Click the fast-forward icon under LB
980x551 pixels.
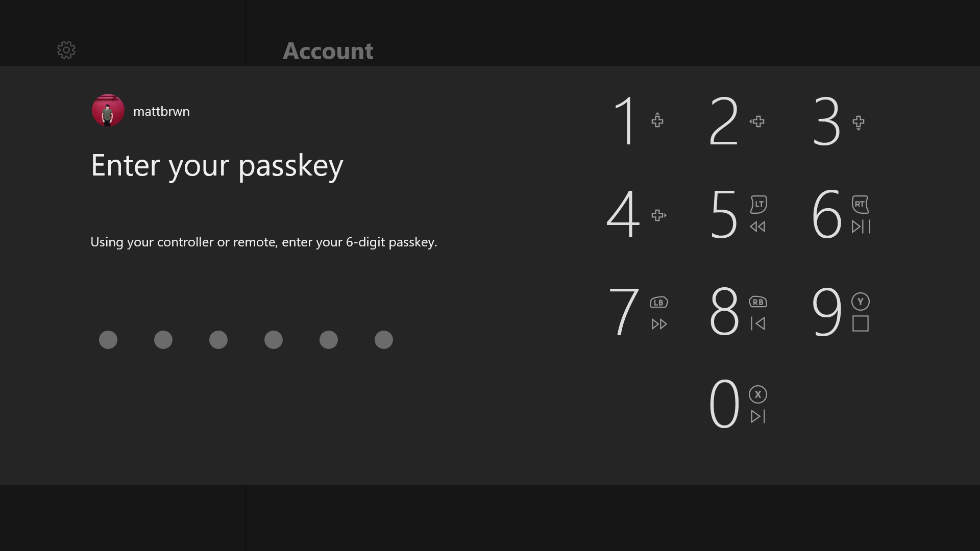click(659, 324)
